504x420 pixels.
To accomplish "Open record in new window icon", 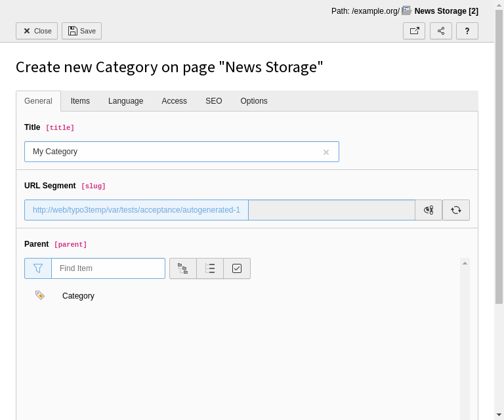I will coord(414,31).
